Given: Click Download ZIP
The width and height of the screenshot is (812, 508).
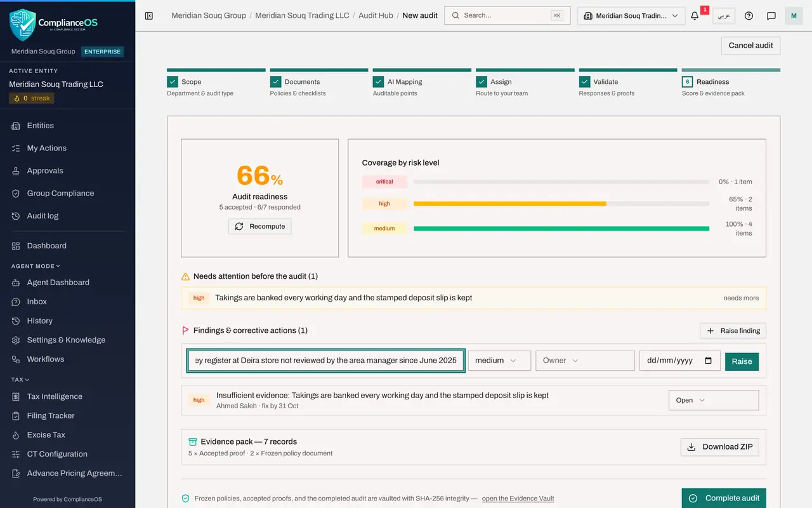Looking at the screenshot, I should pos(720,447).
